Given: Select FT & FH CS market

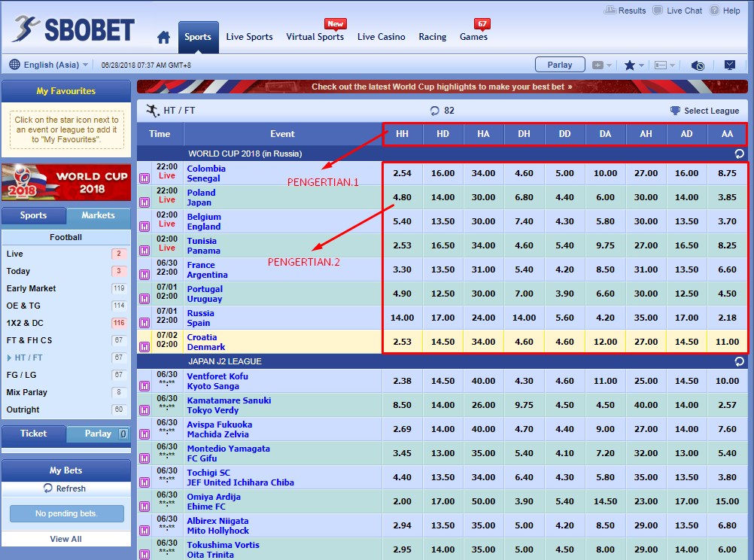Looking at the screenshot, I should click(66, 340).
